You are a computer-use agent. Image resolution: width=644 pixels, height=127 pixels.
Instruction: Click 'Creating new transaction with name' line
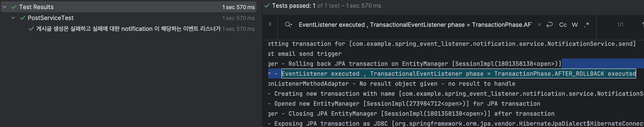pyautogui.click(x=456, y=94)
